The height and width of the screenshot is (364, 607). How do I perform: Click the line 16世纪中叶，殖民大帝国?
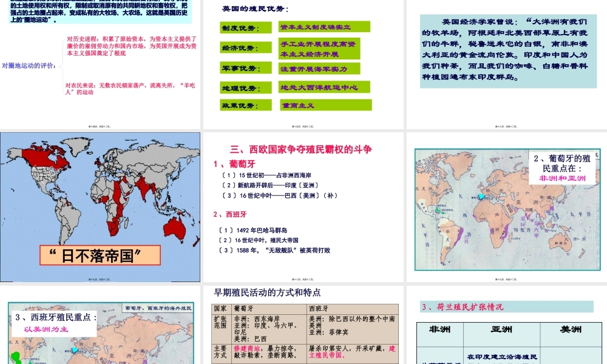coord(259,240)
